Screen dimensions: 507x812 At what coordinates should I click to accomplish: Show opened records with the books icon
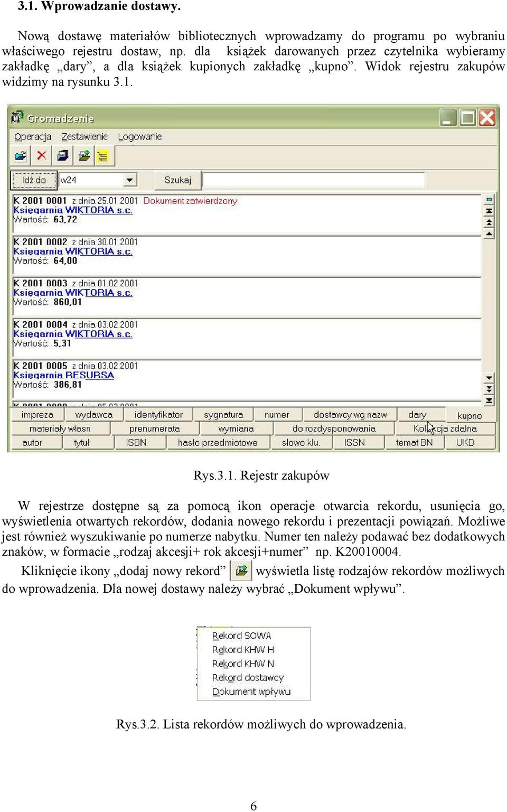63,155
